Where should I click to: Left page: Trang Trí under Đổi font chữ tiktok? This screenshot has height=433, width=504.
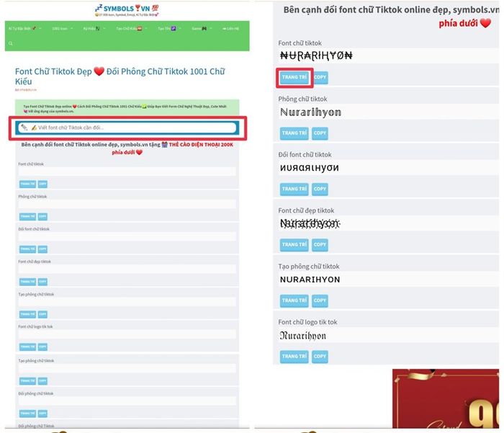[x=27, y=249]
